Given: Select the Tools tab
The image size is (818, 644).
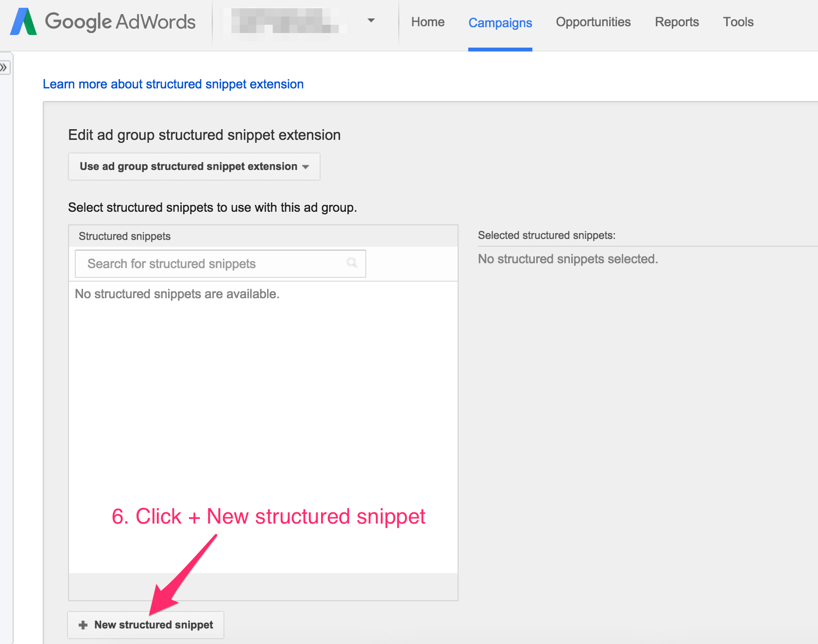Looking at the screenshot, I should coord(738,22).
